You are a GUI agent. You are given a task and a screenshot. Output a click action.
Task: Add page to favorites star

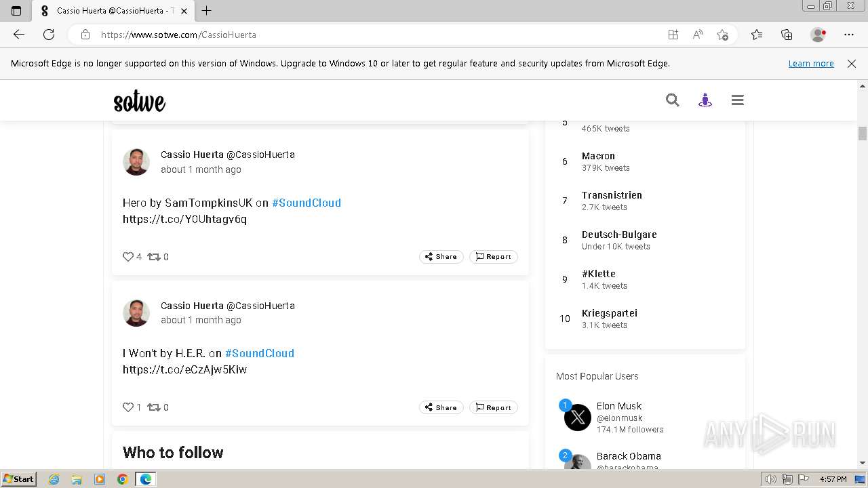(722, 35)
